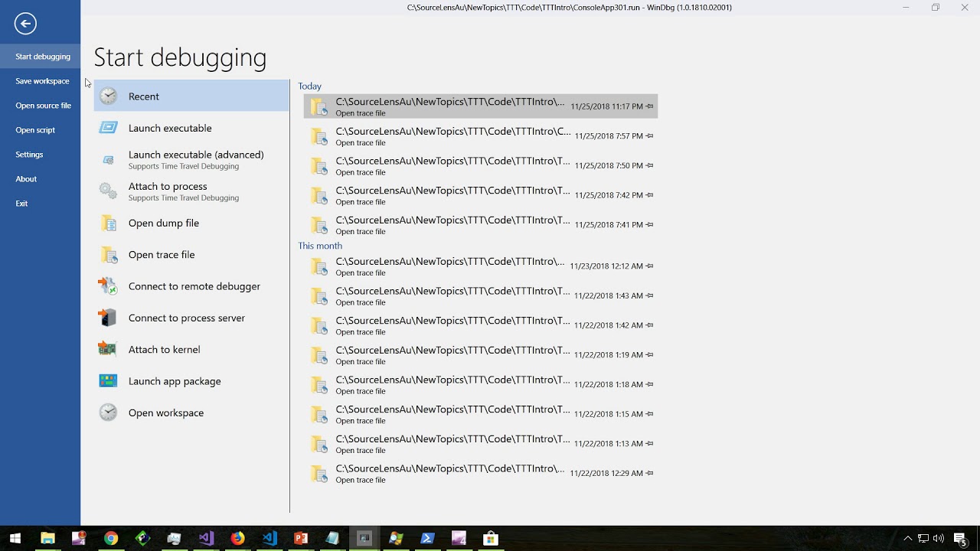Screen dimensions: 980x551
Task: Click the volume icon in system tray
Action: [x=939, y=538]
